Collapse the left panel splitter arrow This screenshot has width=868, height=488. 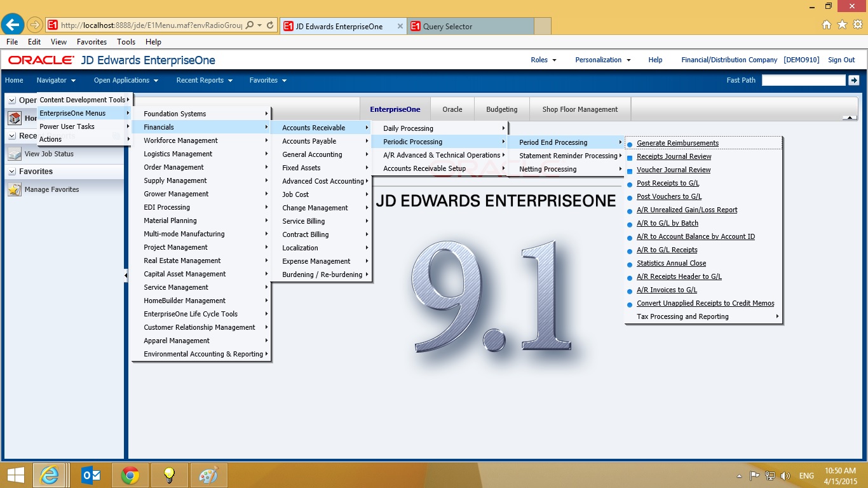point(126,275)
